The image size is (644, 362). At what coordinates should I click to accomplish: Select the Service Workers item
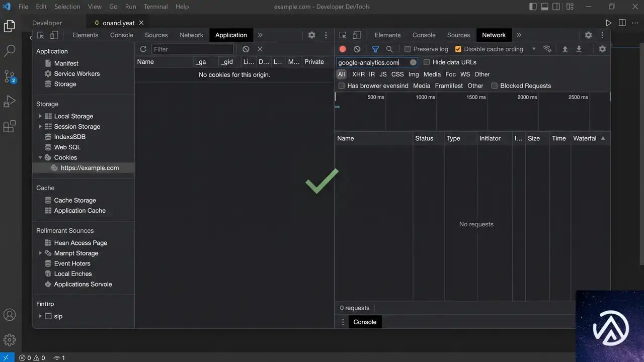pyautogui.click(x=77, y=74)
